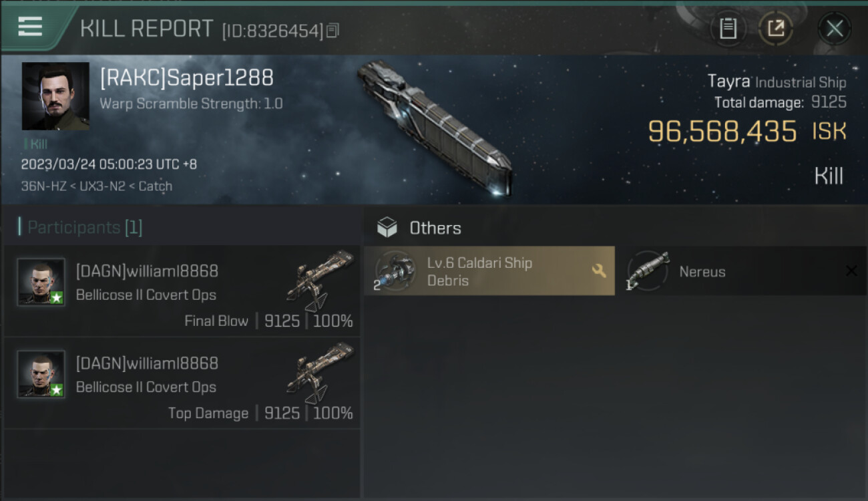Open Top Damage participant william18868 portrait

[x=41, y=374]
